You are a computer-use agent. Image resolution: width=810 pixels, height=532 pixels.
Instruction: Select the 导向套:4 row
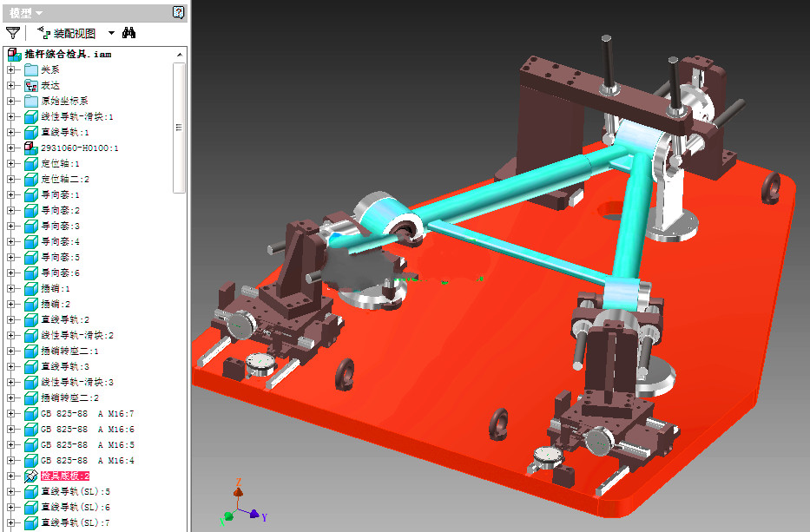coord(61,242)
